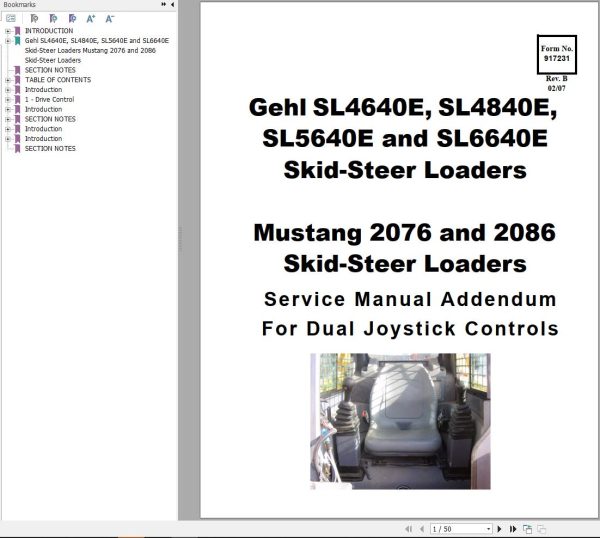
Task: Expand Introduction node directly below Drive Control
Action: pos(8,109)
